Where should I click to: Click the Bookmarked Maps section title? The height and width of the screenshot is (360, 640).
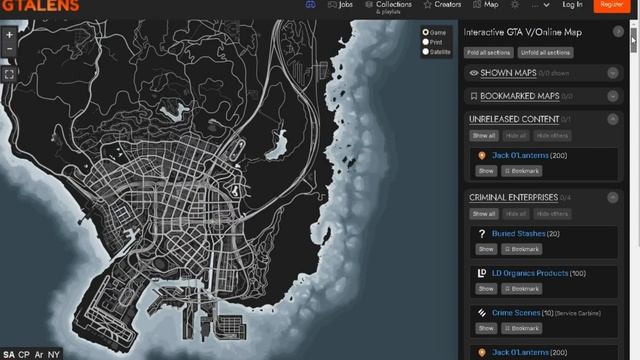[520, 96]
